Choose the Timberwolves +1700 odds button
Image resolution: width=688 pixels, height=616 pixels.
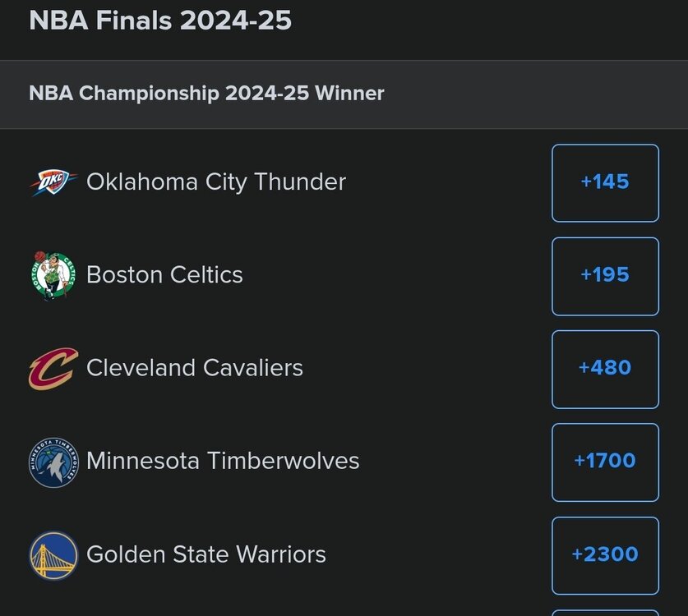click(x=605, y=462)
